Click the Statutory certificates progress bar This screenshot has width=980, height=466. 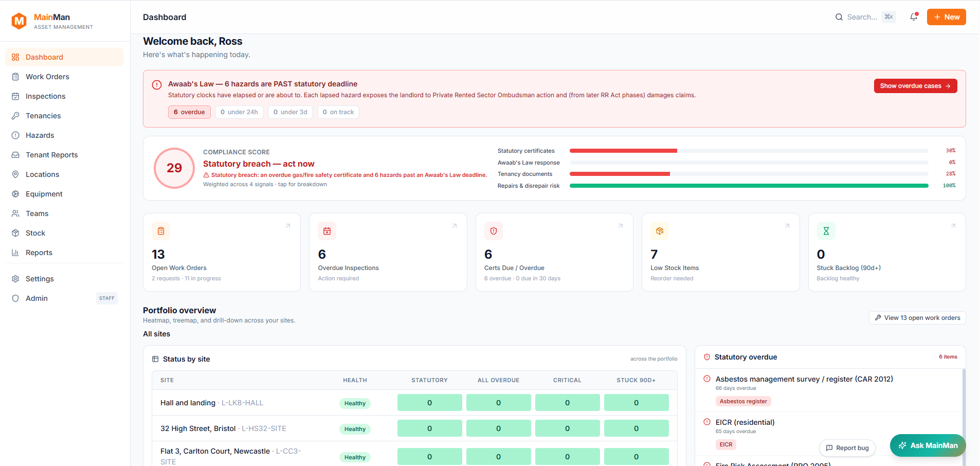click(x=749, y=151)
